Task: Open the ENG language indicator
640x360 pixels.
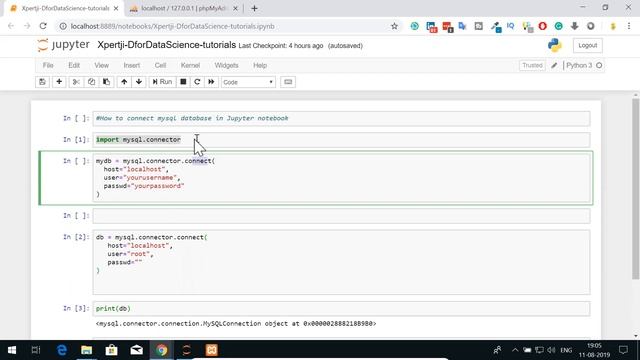Action: (x=566, y=350)
